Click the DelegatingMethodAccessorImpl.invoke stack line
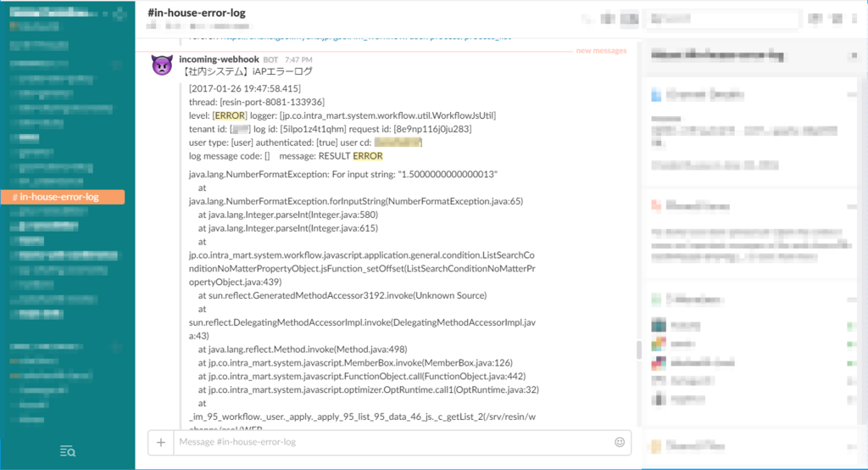This screenshot has height=470, width=868. coord(362,328)
